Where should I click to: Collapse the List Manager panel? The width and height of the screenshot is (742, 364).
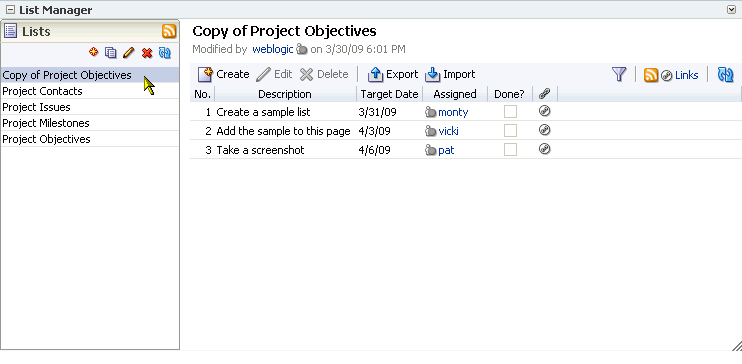10,10
